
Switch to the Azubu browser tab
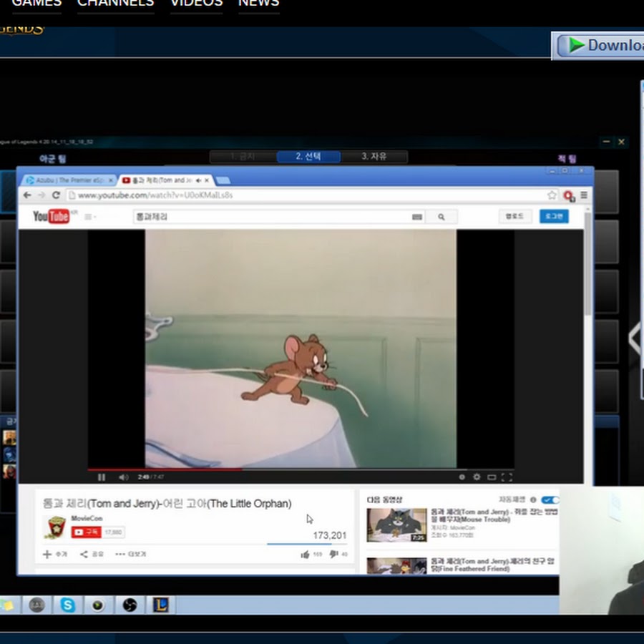point(68,180)
